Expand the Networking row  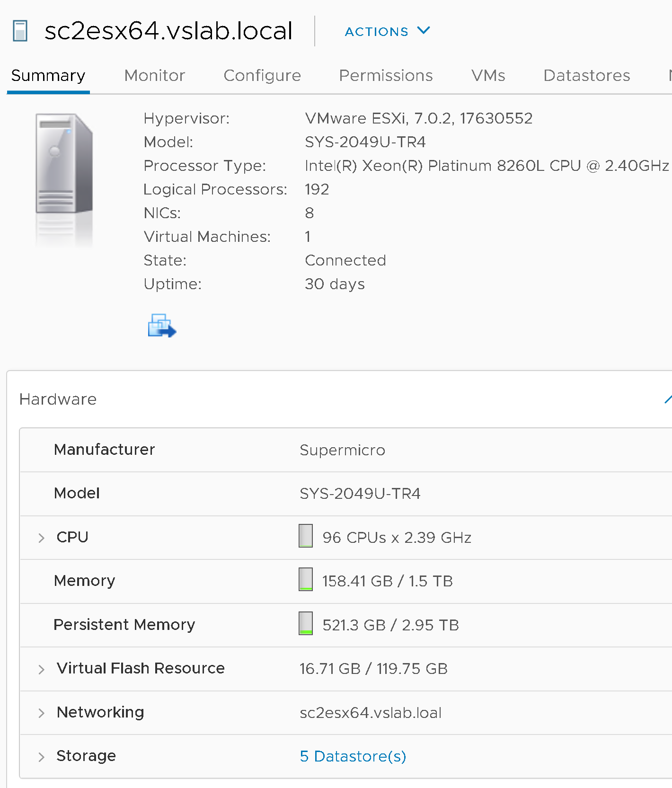click(x=42, y=713)
